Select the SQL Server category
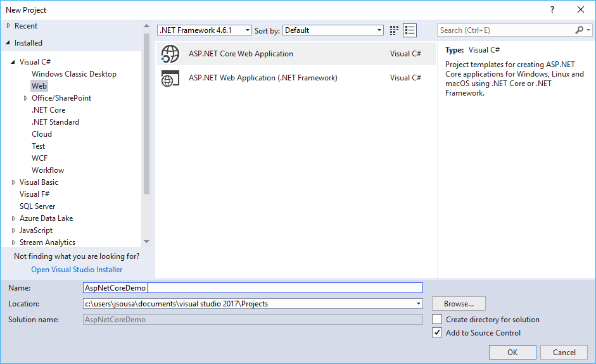The image size is (596, 364). tap(37, 206)
